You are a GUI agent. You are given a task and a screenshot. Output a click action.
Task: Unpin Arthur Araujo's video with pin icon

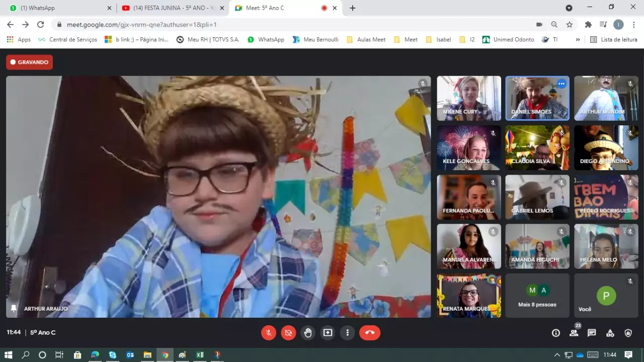coord(14,308)
